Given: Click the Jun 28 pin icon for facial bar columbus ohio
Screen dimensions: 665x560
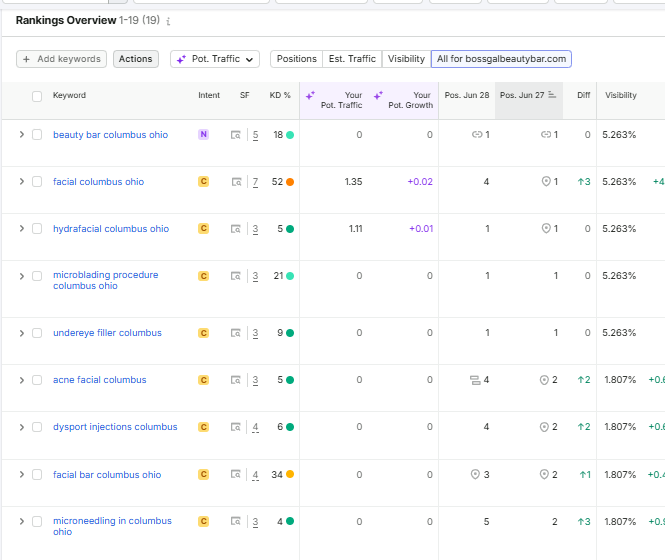Looking at the screenshot, I should click(x=475, y=474).
